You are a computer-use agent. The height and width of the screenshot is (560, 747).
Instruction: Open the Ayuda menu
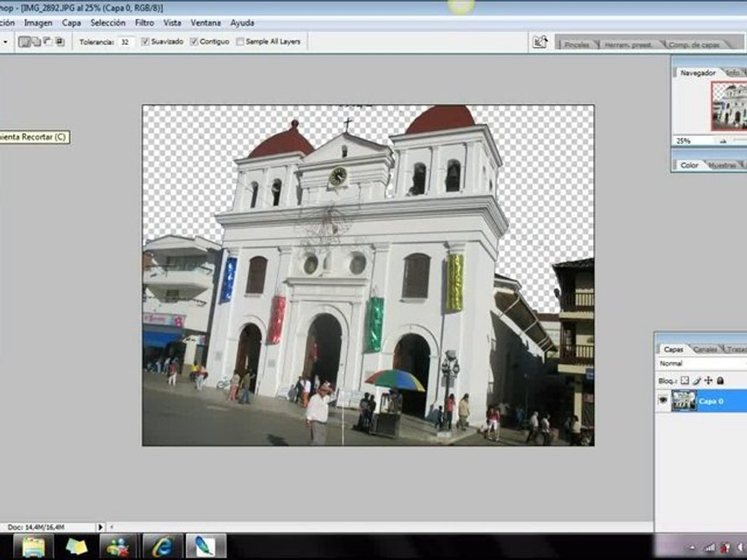click(x=242, y=23)
